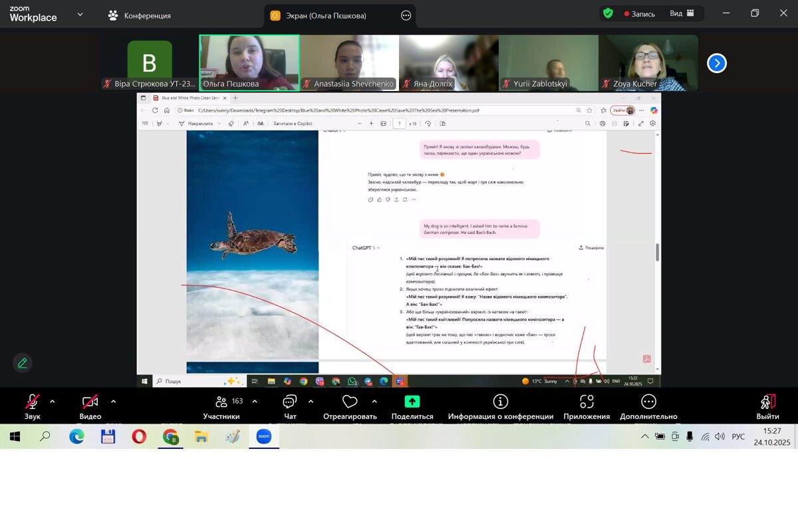The image size is (798, 532).
Task: Open Microsoft Edge on local taskbar
Action: point(76,437)
